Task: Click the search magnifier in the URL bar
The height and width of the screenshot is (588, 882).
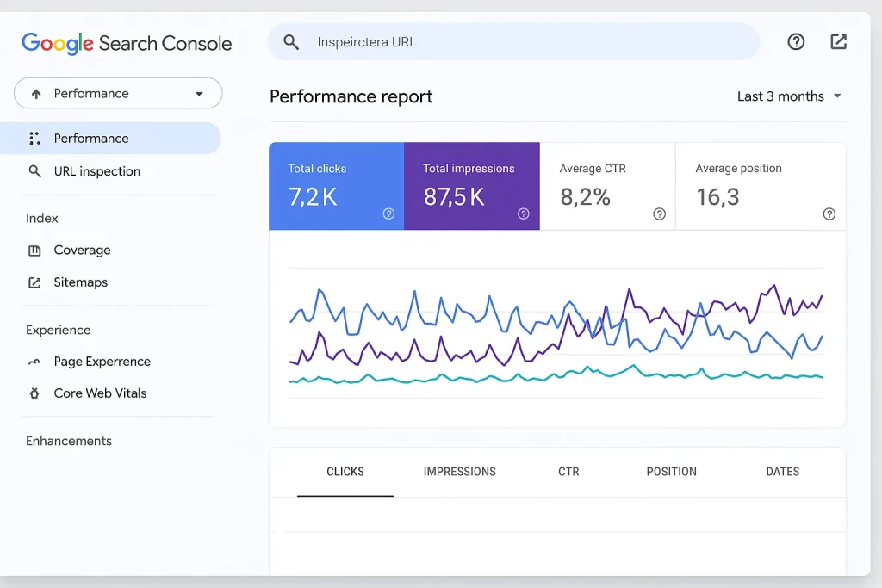Action: [x=290, y=40]
